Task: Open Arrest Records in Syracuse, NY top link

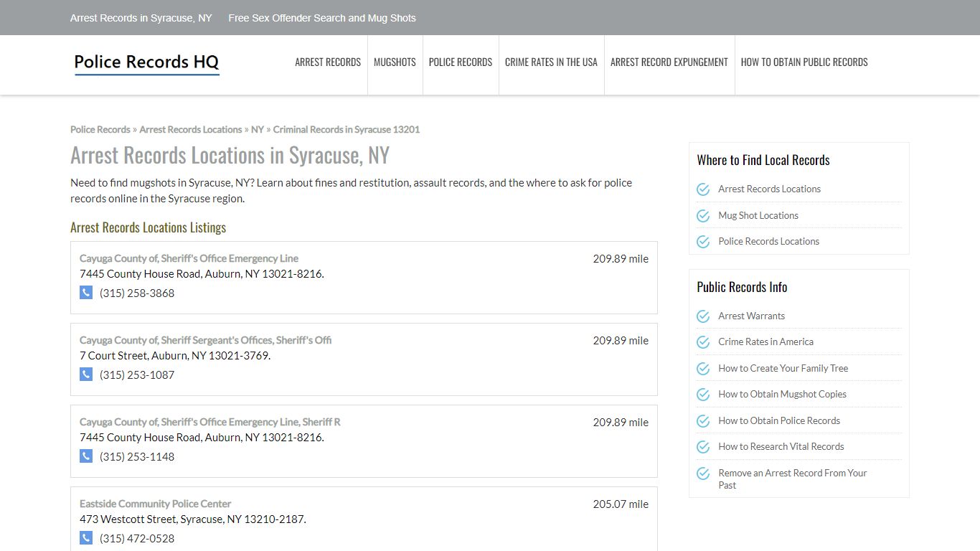Action: [141, 18]
